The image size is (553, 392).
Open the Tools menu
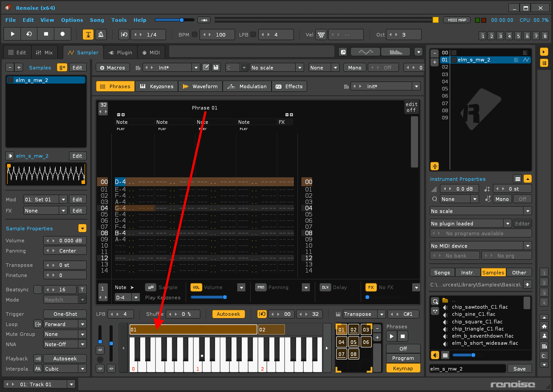119,20
